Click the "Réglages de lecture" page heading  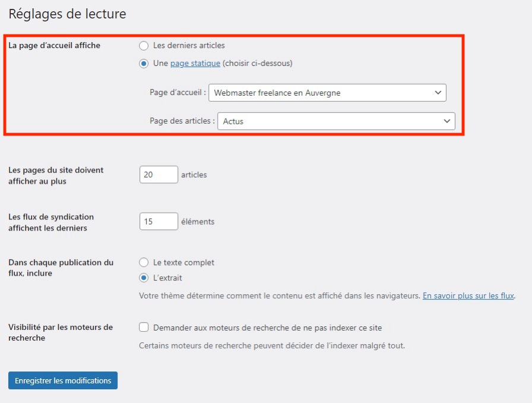(67, 14)
